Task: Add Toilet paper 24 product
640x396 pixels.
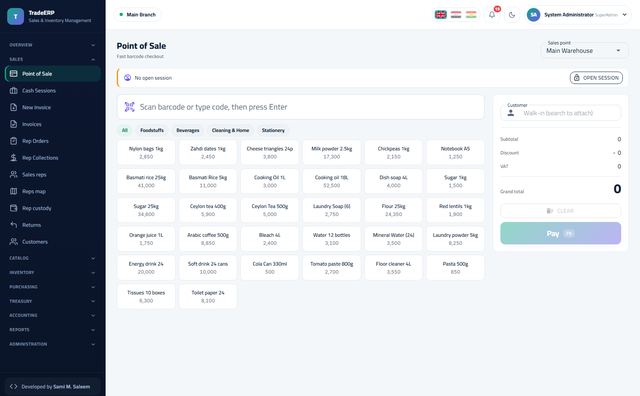Action: [208, 296]
